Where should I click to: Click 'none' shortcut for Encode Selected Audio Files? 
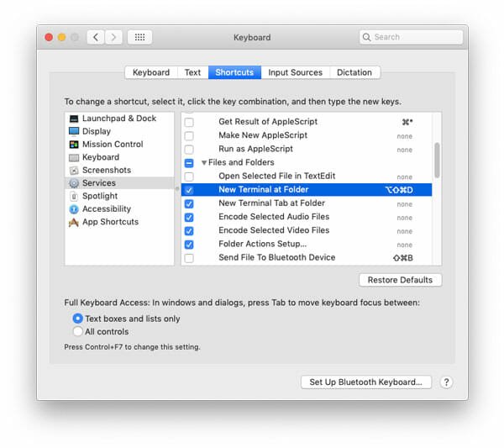pos(404,218)
